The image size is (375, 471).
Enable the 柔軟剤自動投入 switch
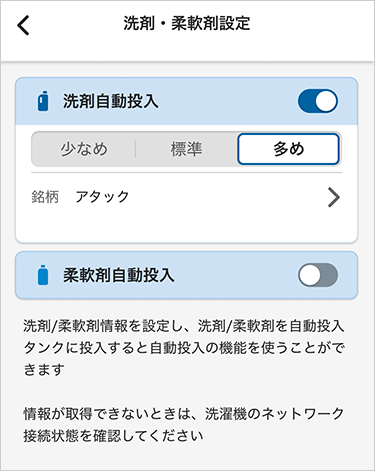pos(318,275)
